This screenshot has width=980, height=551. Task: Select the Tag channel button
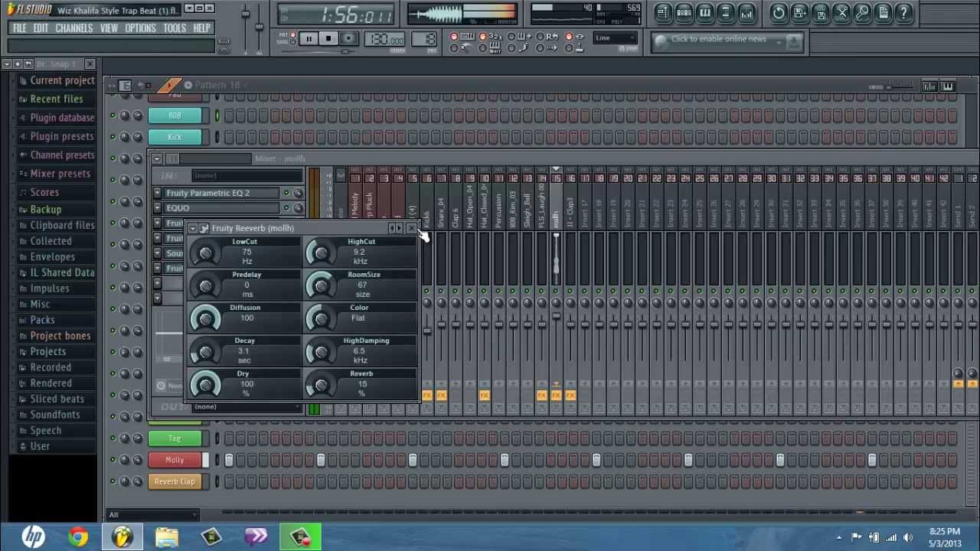point(175,439)
